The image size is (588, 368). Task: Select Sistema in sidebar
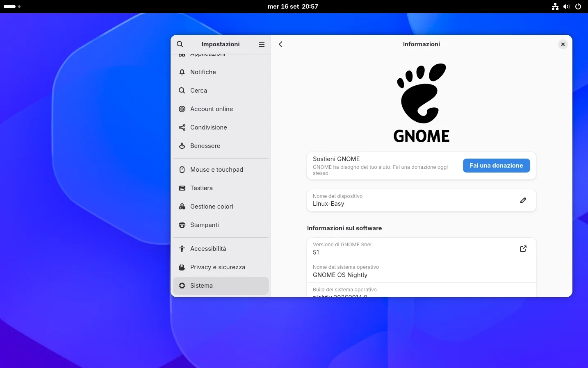pos(221,286)
